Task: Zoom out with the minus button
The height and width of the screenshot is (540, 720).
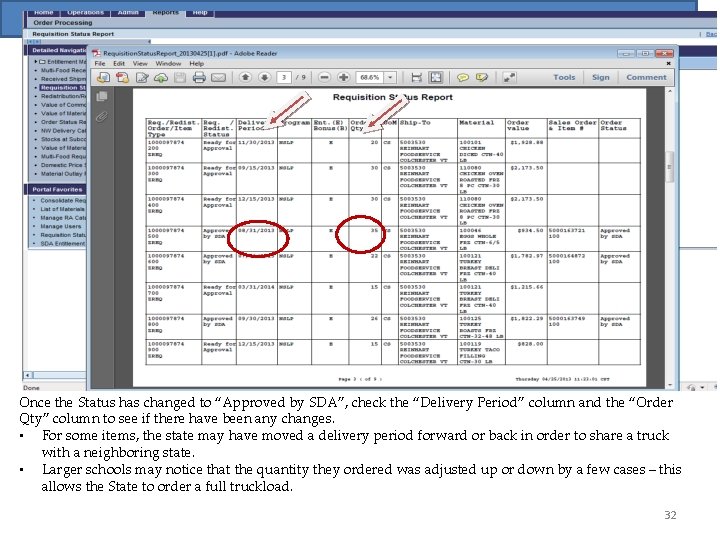Action: pyautogui.click(x=324, y=78)
